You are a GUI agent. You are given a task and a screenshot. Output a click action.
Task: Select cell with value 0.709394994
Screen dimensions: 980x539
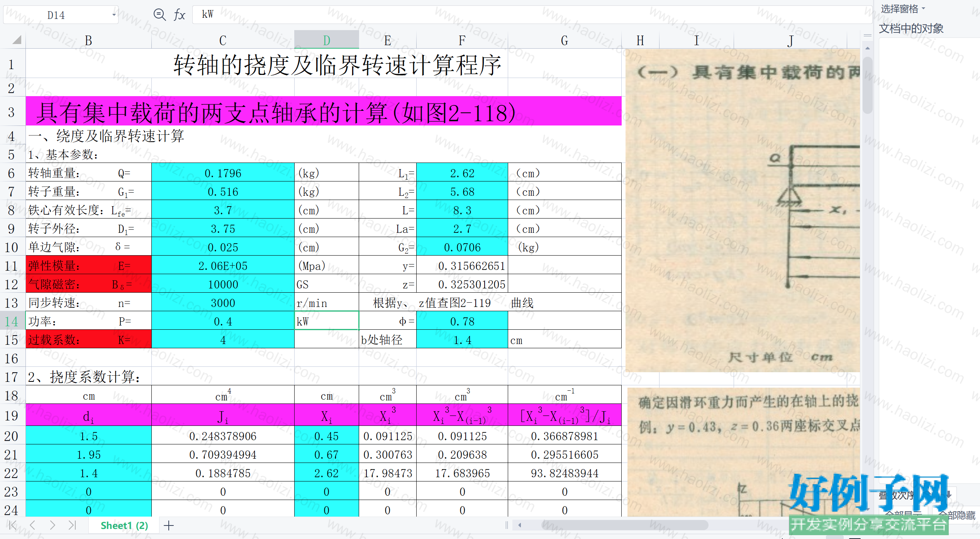point(223,454)
